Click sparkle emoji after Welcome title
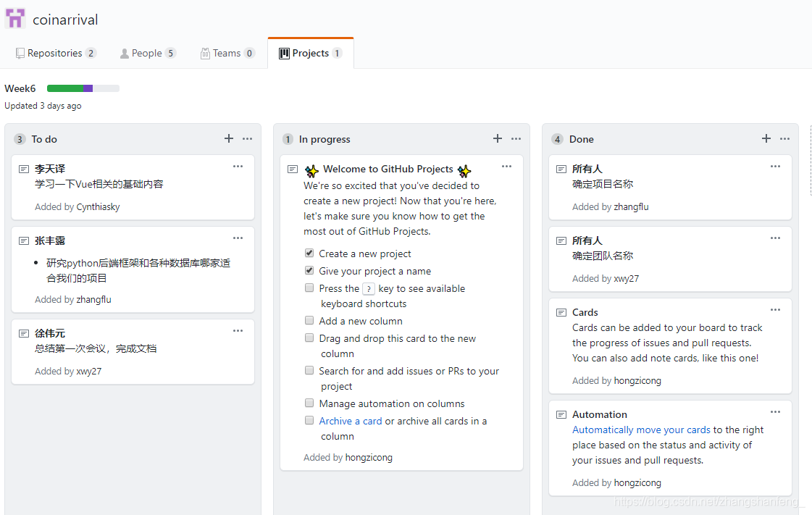 coord(464,170)
